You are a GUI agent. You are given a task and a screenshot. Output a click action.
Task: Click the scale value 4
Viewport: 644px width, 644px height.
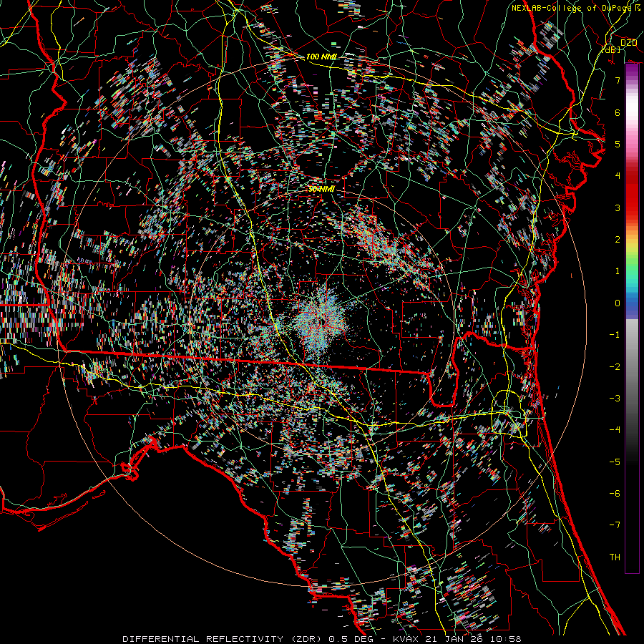[618, 176]
